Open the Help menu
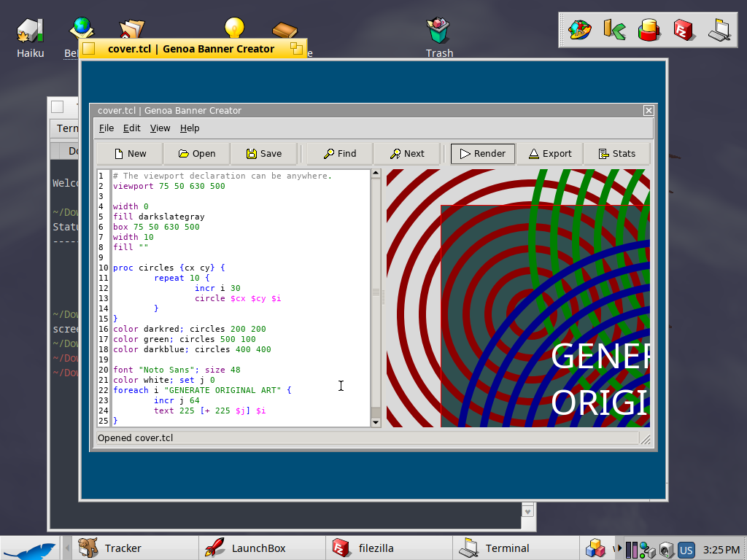Image resolution: width=747 pixels, height=560 pixels. 190,128
